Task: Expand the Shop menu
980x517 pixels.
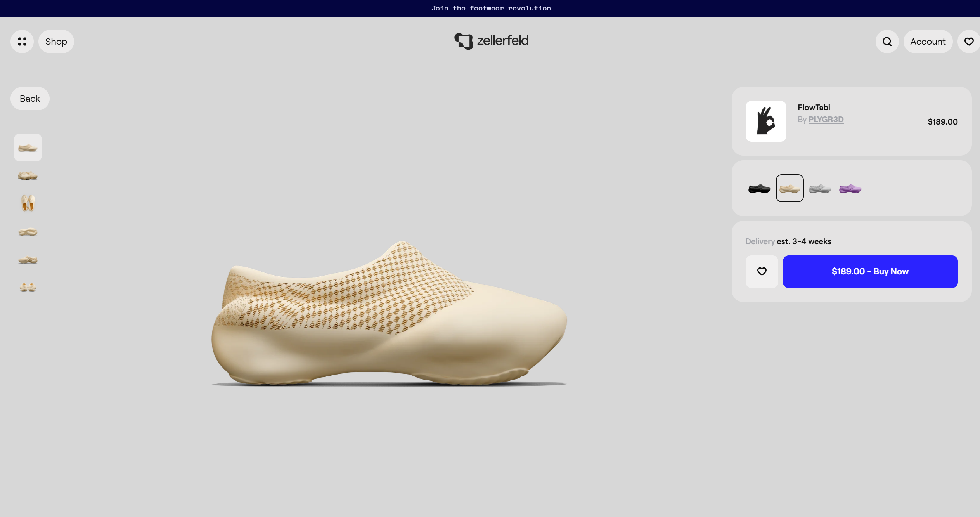Action: (x=56, y=42)
